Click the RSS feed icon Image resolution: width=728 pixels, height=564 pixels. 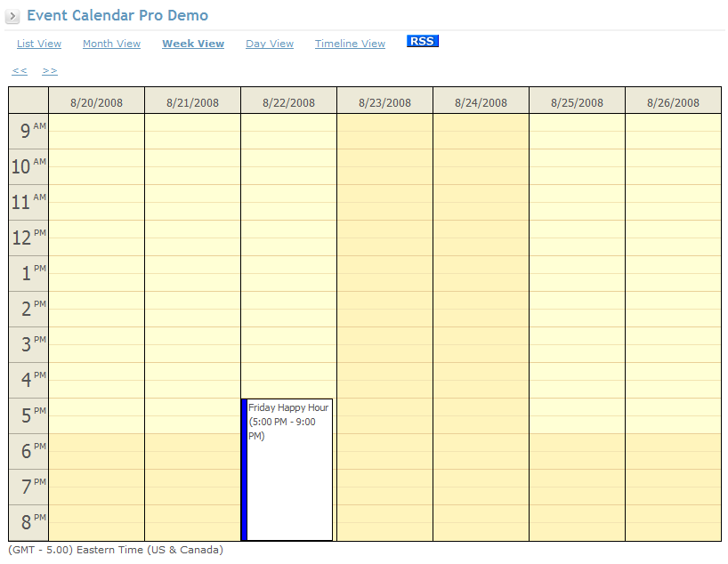(423, 41)
